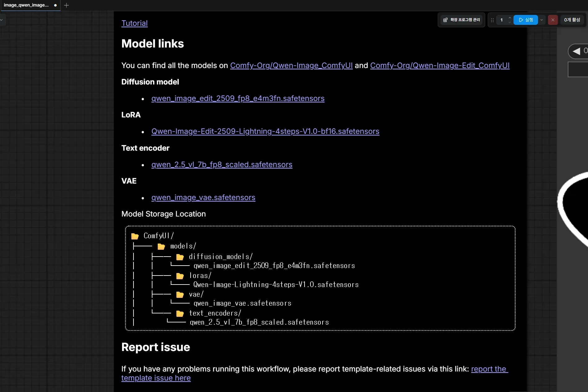The height and width of the screenshot is (392, 588).
Task: Follow the qwen_2.5_vl_7b_fp8_scaled.safetensors text encoder link
Action: point(222,165)
